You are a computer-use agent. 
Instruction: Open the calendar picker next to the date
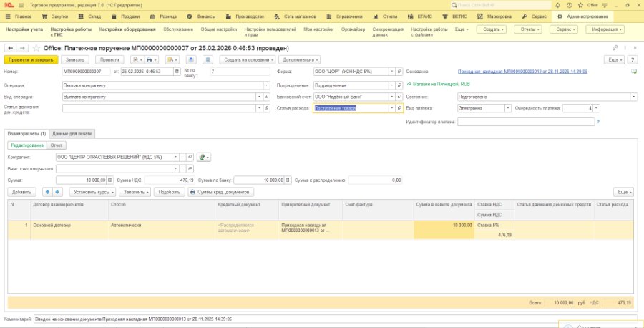(x=177, y=72)
